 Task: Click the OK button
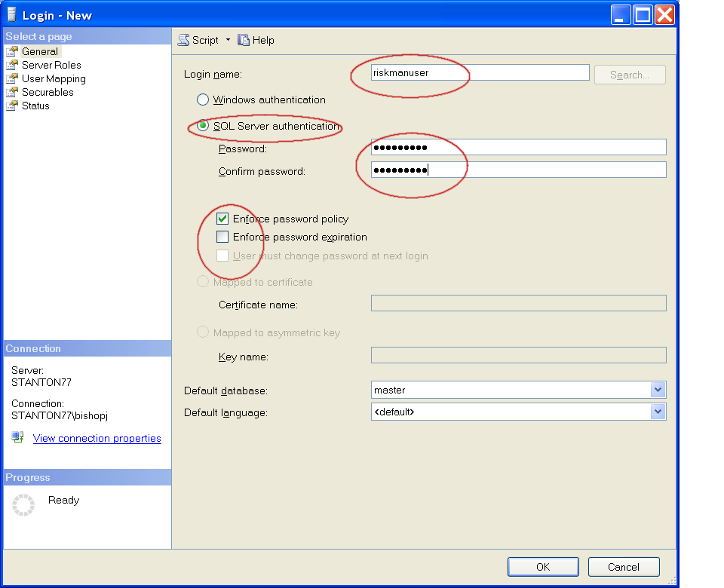(x=543, y=567)
